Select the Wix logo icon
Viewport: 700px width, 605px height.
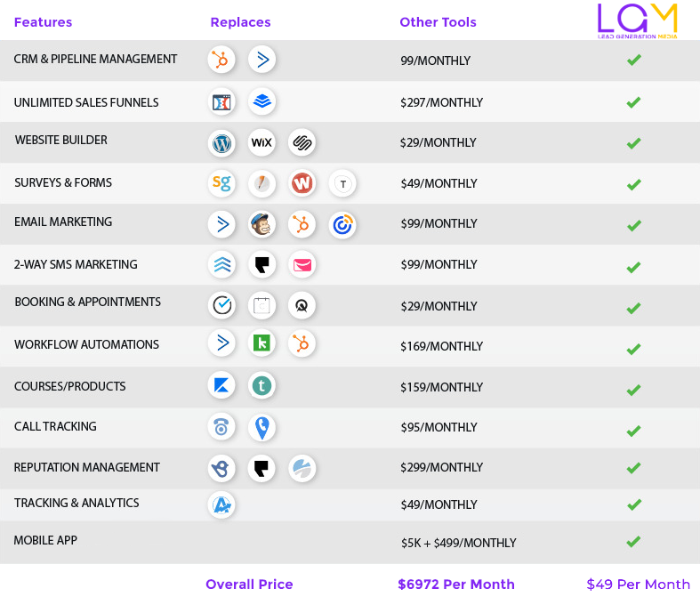pos(261,142)
